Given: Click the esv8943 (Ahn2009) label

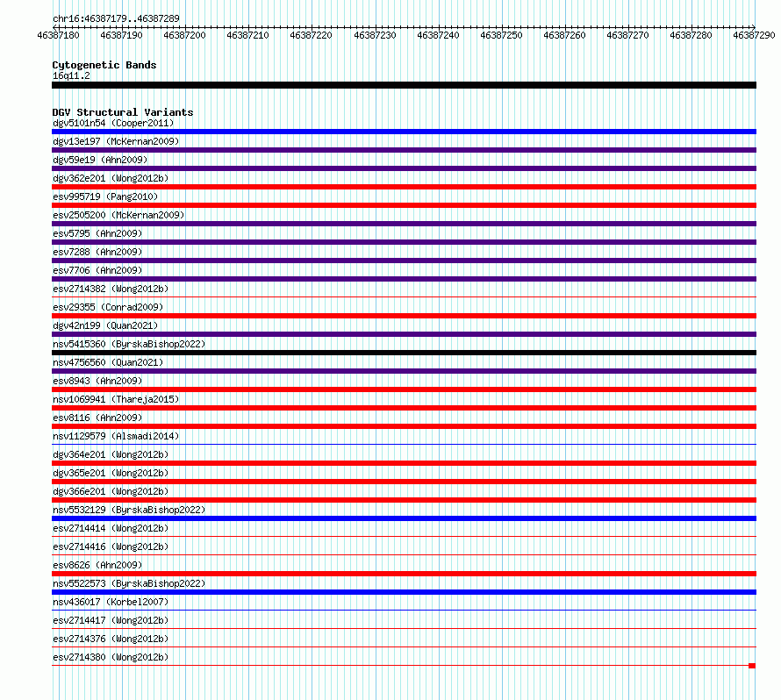Looking at the screenshot, I should tap(97, 381).
